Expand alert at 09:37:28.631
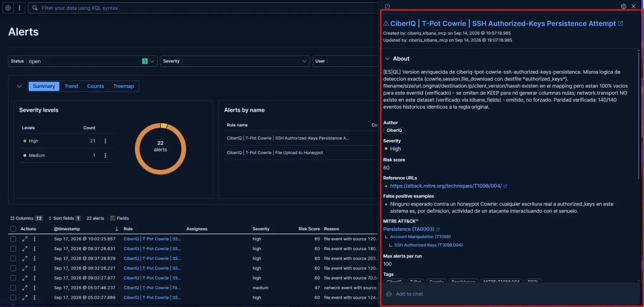This screenshot has width=644, height=307. tap(25, 249)
